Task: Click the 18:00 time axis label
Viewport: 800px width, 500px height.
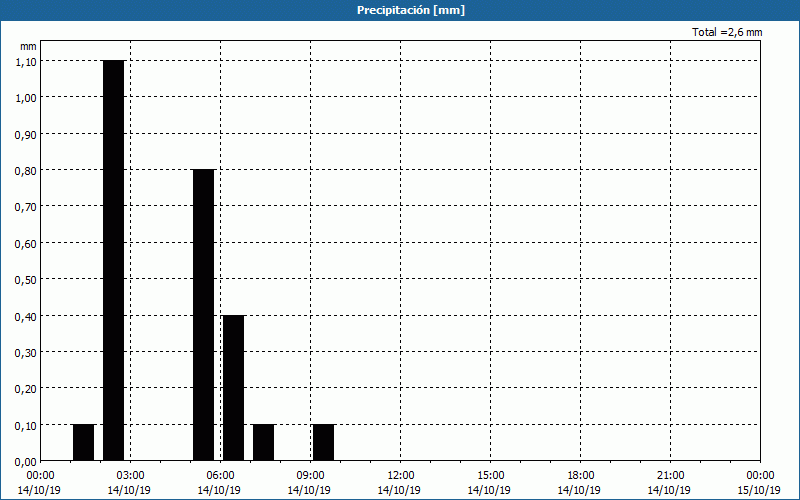Action: [581, 476]
